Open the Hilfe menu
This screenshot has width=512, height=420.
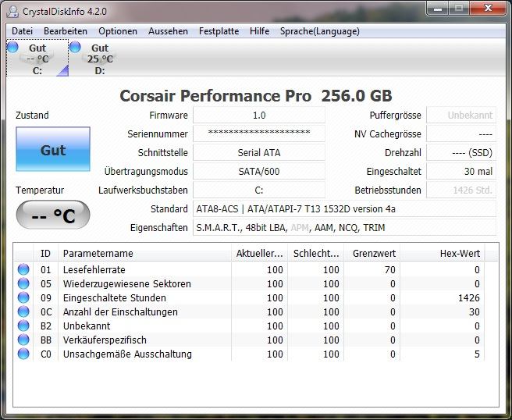[x=260, y=31]
